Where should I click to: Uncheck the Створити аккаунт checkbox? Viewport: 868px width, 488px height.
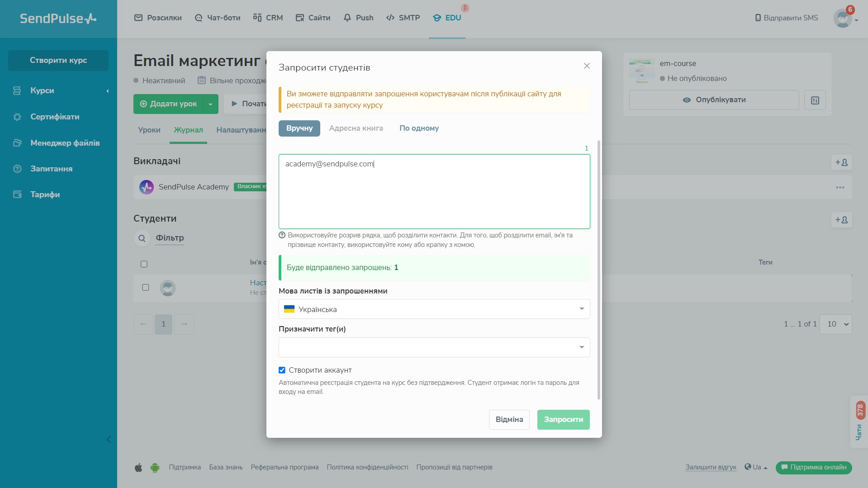coord(282,370)
